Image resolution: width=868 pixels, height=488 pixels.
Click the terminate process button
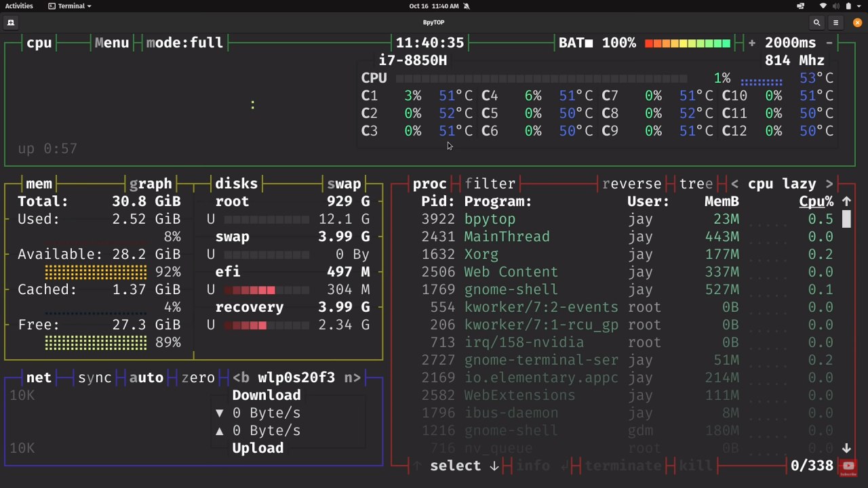pyautogui.click(x=623, y=466)
